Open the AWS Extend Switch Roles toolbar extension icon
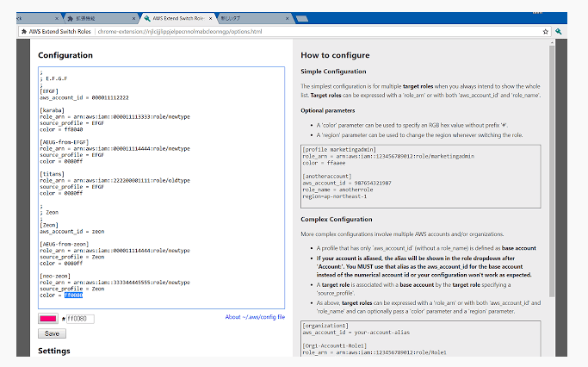Screen dimensions: 588x367 [559, 31]
